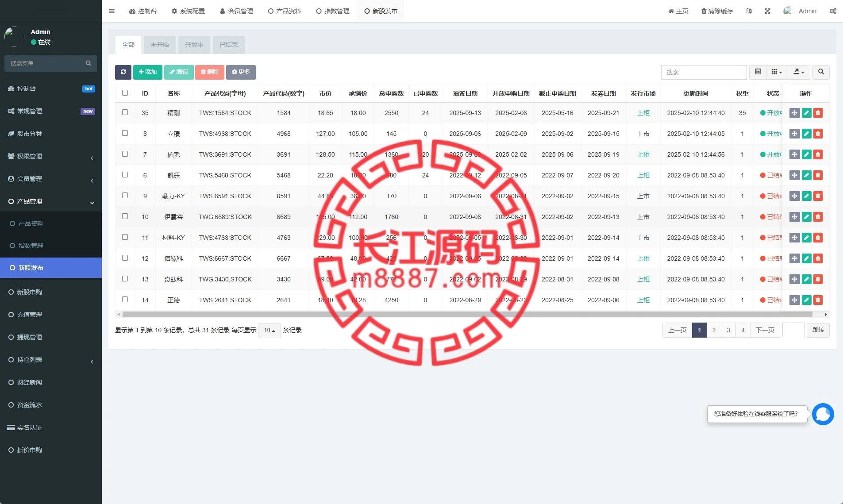Delete row 動力-KY using red trash icon

pos(818,196)
